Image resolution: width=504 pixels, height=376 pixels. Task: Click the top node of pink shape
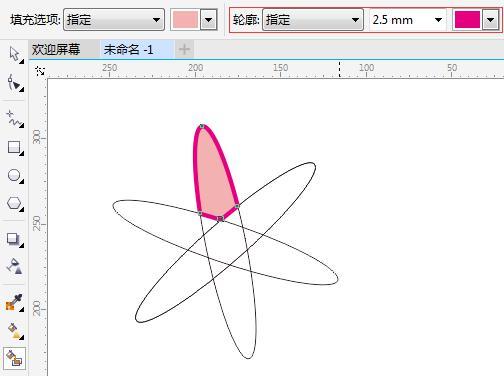(202, 126)
